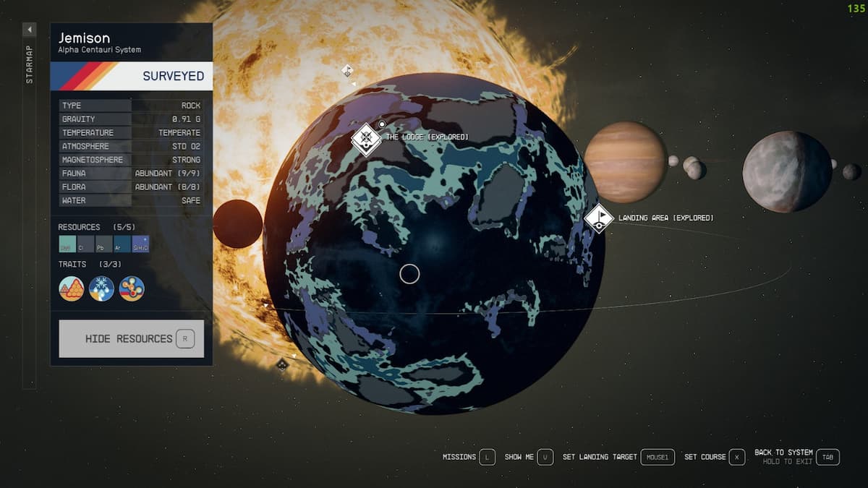Select the Cl chlorine resource tile
Viewport: 868px width, 488px height.
(x=85, y=244)
